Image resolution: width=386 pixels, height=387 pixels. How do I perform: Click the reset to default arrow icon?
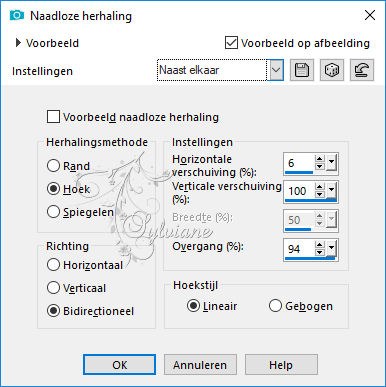[x=362, y=70]
